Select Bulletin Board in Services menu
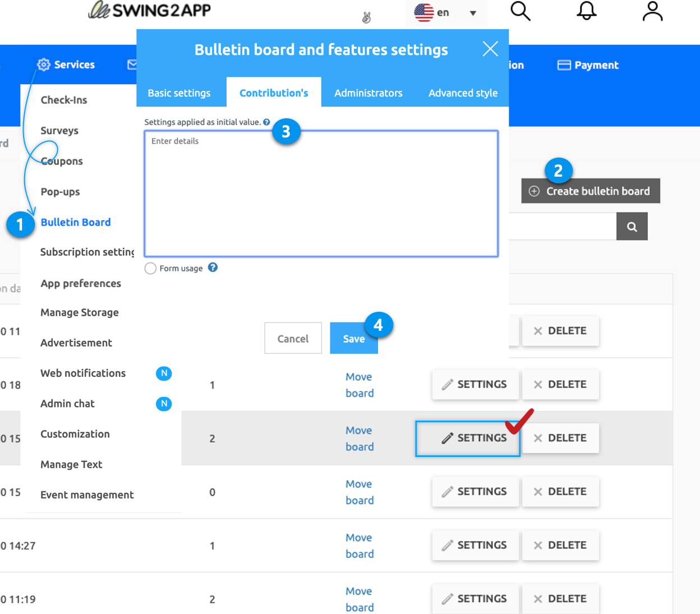Viewport: 700px width, 614px height. click(76, 222)
